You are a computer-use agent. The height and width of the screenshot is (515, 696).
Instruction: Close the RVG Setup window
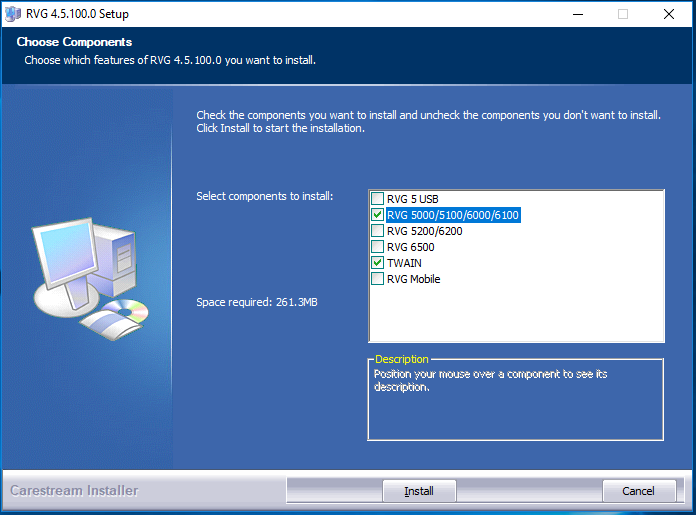click(x=668, y=14)
